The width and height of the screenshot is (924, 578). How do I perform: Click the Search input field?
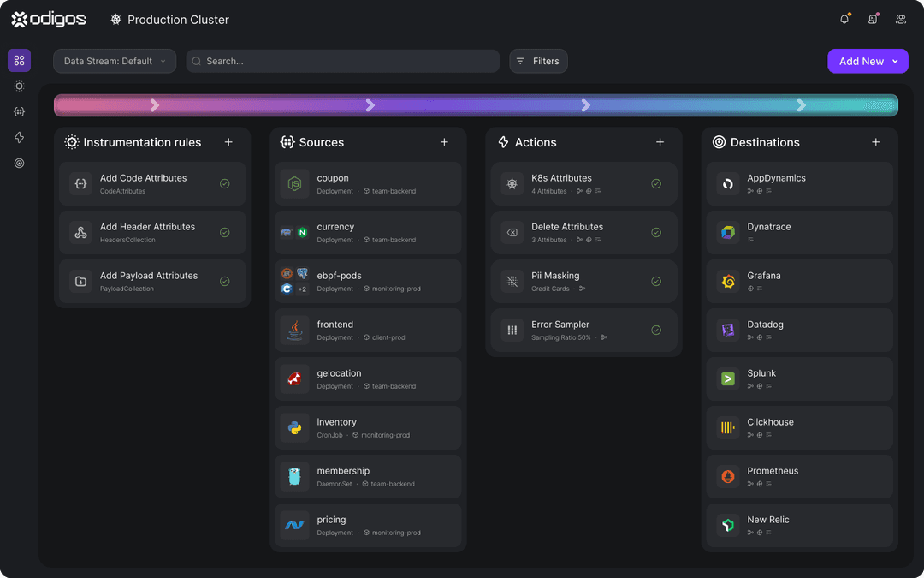point(342,61)
